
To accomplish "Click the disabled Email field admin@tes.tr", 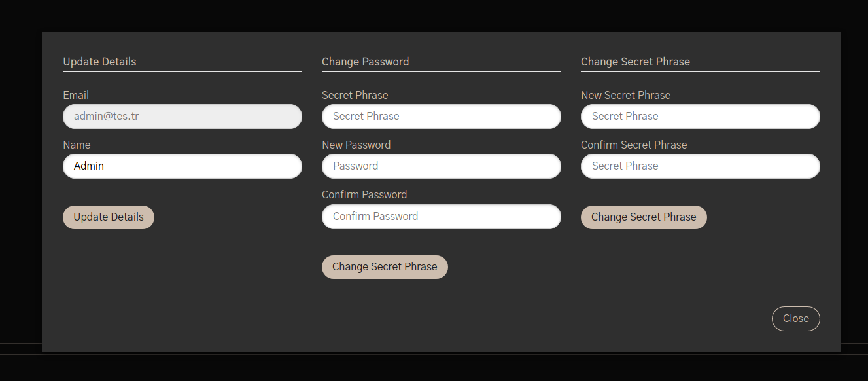I will tap(182, 117).
